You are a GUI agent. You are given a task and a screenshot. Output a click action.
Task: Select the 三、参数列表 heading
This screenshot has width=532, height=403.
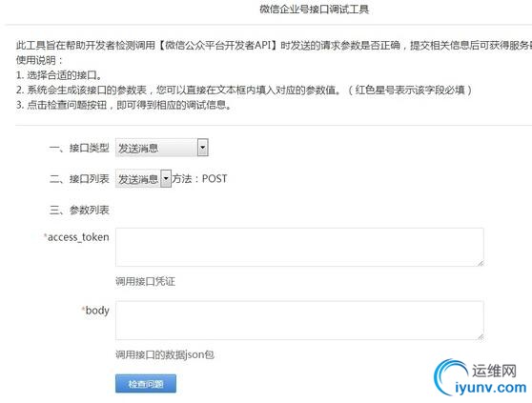[x=79, y=211]
